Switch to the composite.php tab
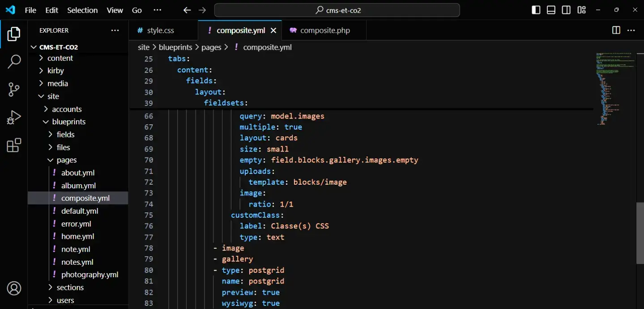The image size is (644, 309). 324,30
